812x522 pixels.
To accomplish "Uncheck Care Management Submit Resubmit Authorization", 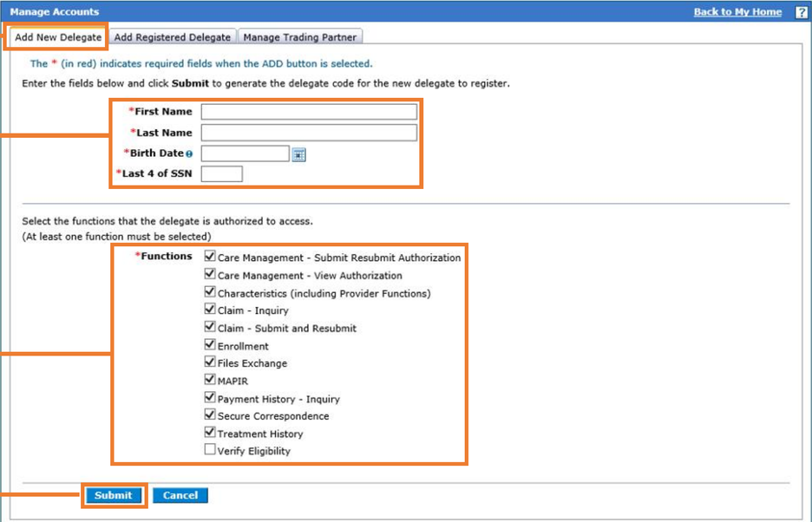I will pos(210,256).
